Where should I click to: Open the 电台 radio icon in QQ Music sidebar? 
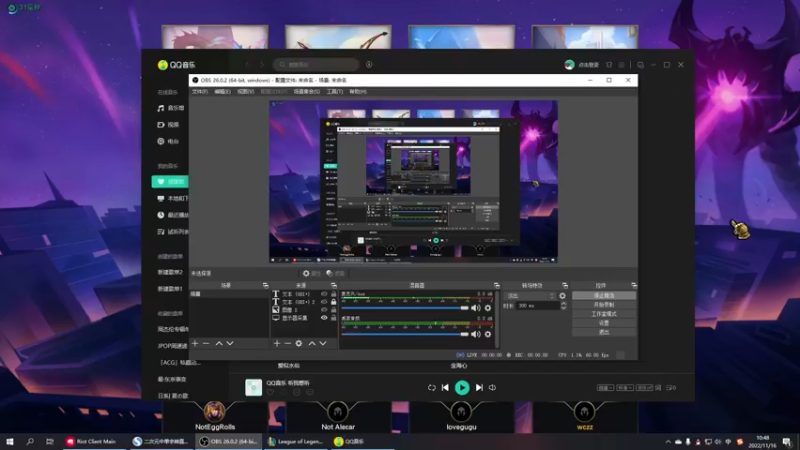tap(161, 141)
